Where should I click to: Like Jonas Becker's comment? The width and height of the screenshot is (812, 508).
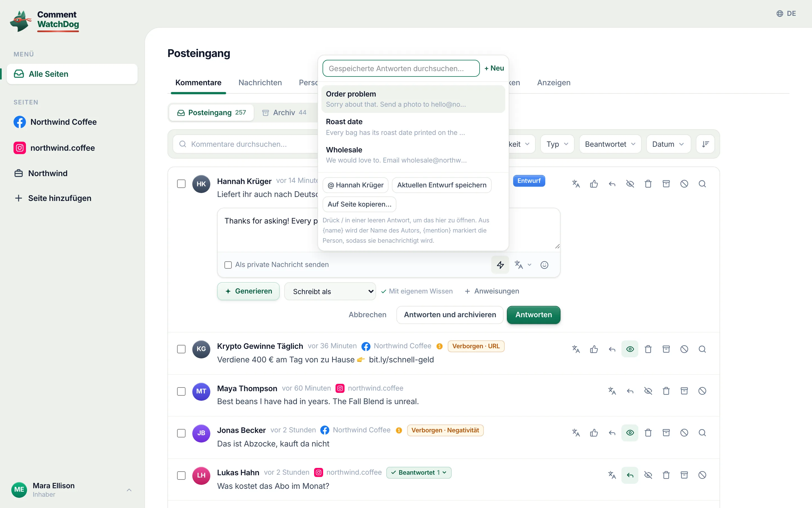pos(594,433)
